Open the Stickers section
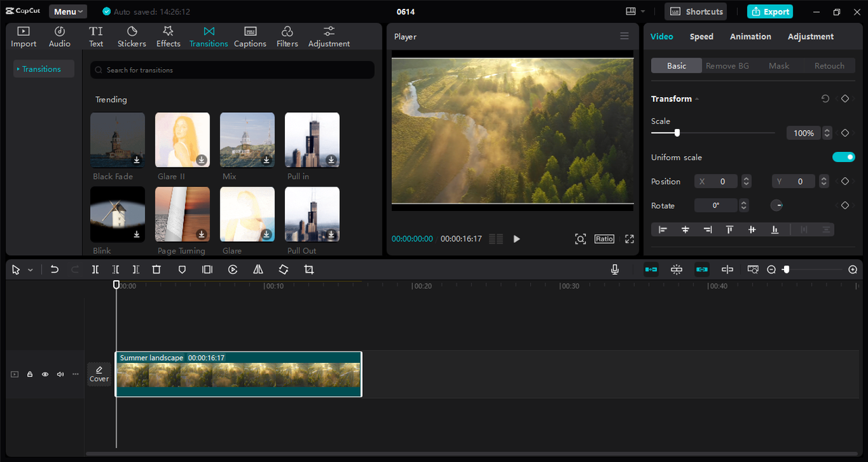868x462 pixels. click(x=132, y=37)
